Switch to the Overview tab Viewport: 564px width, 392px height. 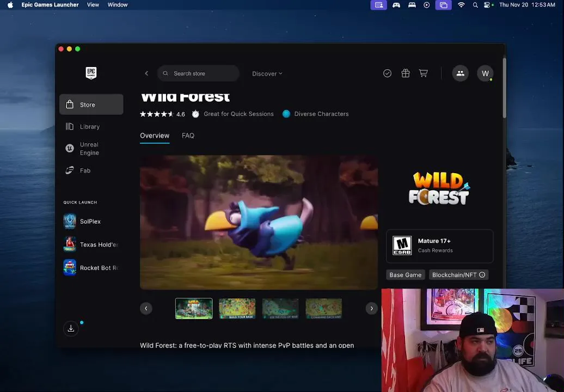[x=155, y=136]
